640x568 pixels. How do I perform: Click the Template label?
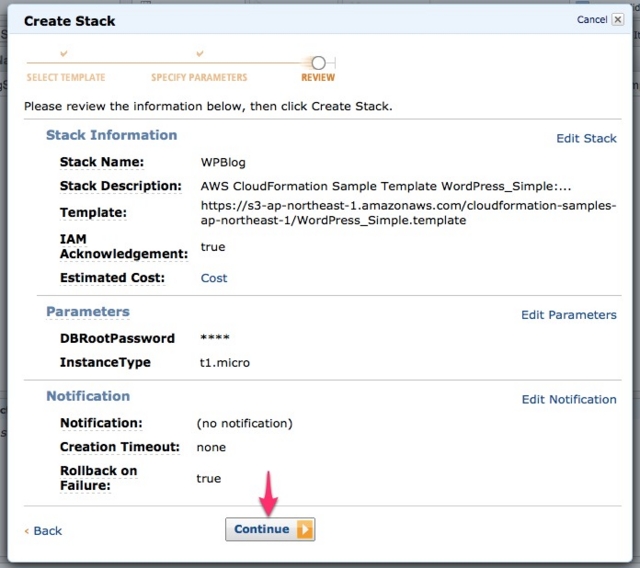tap(93, 213)
